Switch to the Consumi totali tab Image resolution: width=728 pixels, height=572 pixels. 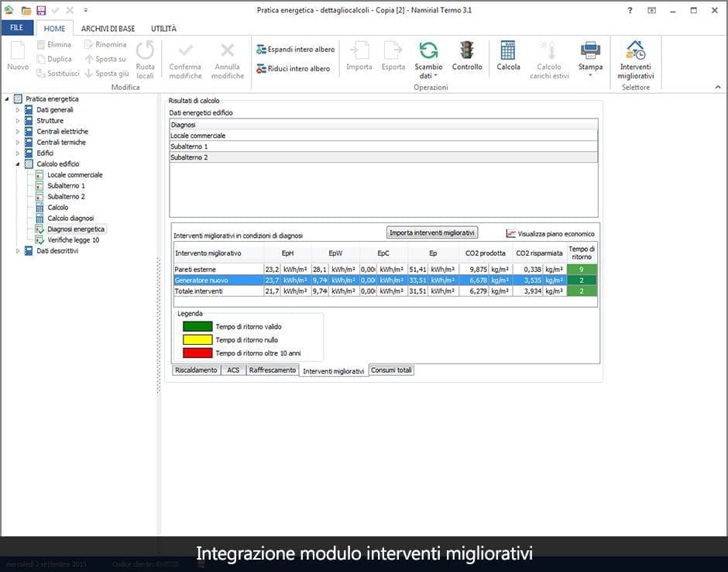(392, 370)
